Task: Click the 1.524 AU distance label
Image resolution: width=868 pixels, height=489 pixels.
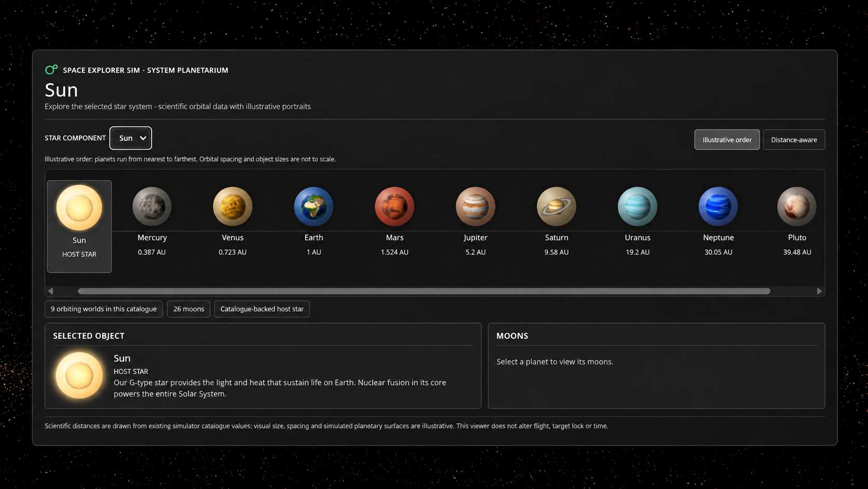Action: tap(395, 252)
